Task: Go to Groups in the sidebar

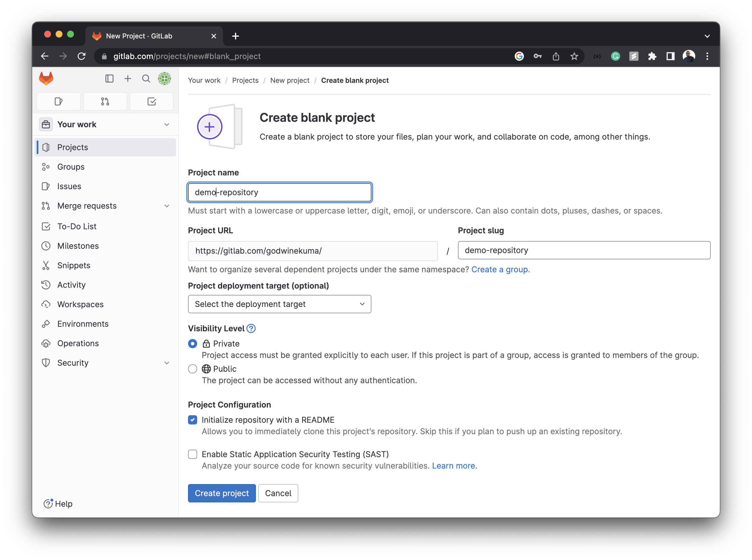Action: coord(70,167)
